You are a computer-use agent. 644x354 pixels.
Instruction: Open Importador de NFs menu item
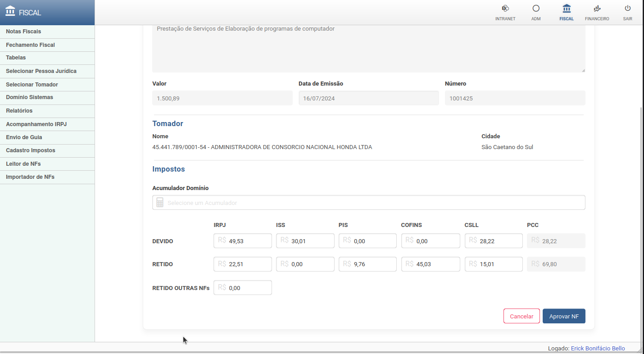(x=47, y=177)
